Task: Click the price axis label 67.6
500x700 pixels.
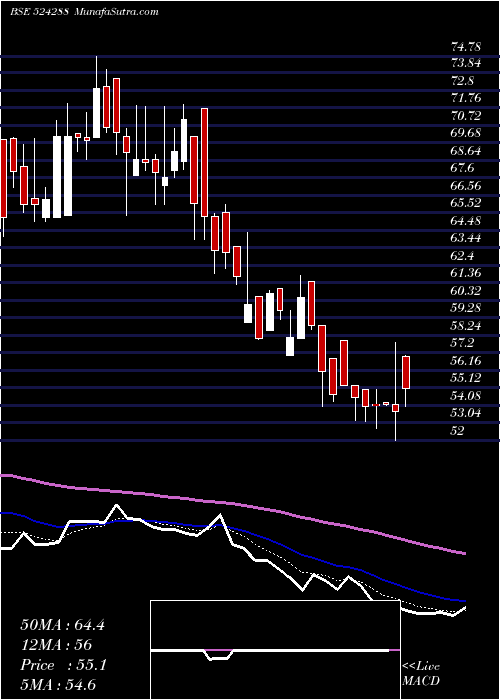Action: click(x=464, y=168)
